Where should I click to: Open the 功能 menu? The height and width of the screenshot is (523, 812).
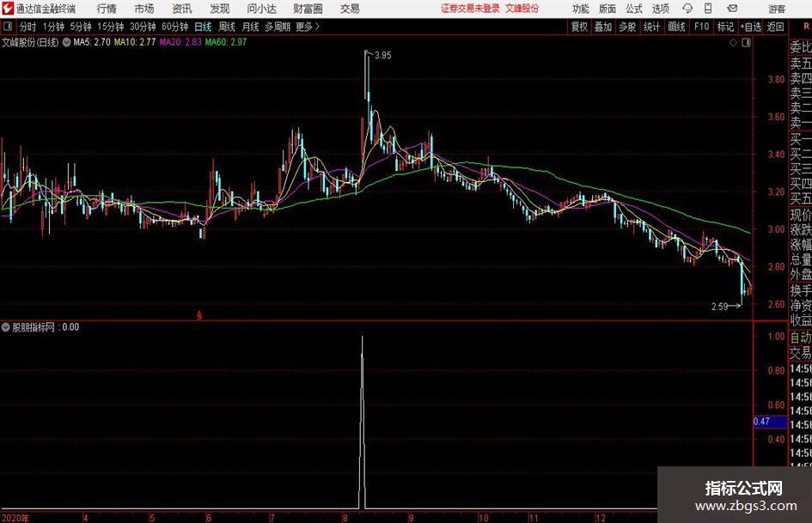tap(581, 9)
